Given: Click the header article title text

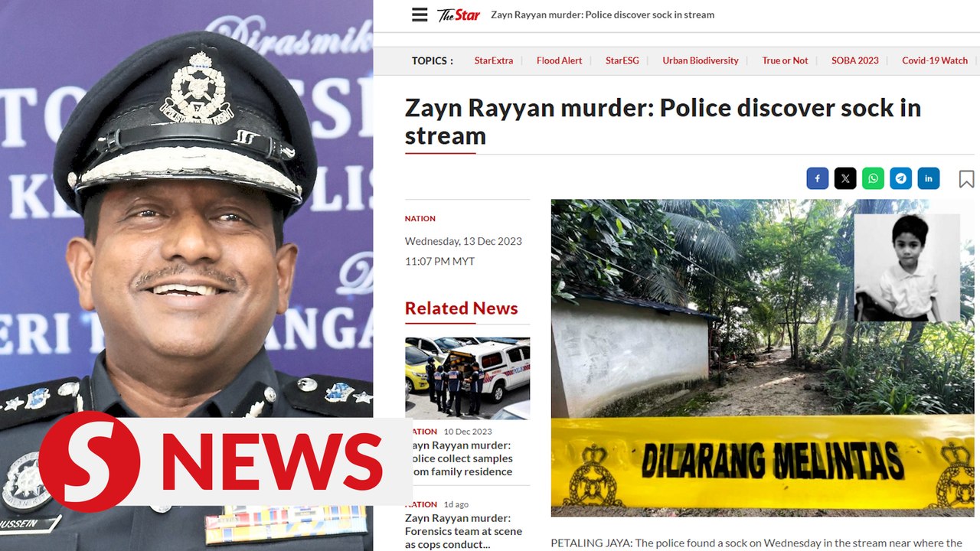Looking at the screenshot, I should 603,15.
